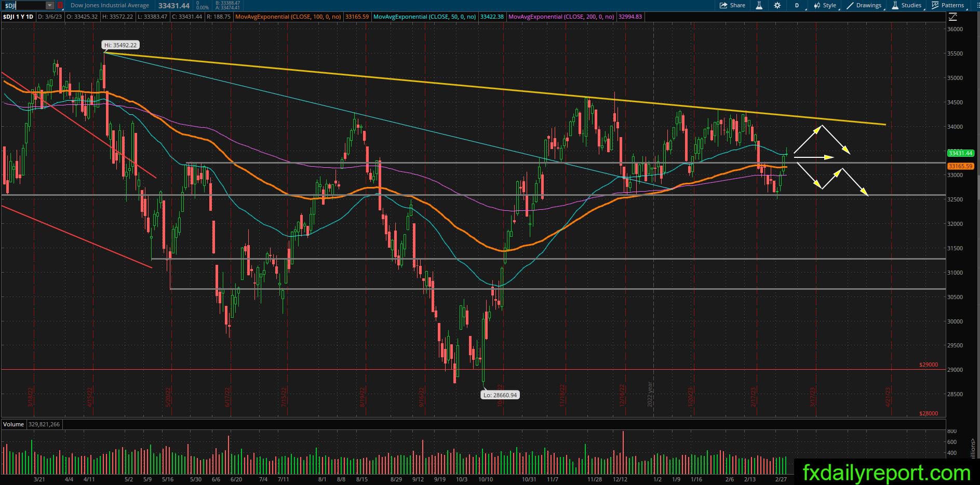980x485 pixels.
Task: Select the MovAvgExponential 100 study label
Action: [x=288, y=17]
